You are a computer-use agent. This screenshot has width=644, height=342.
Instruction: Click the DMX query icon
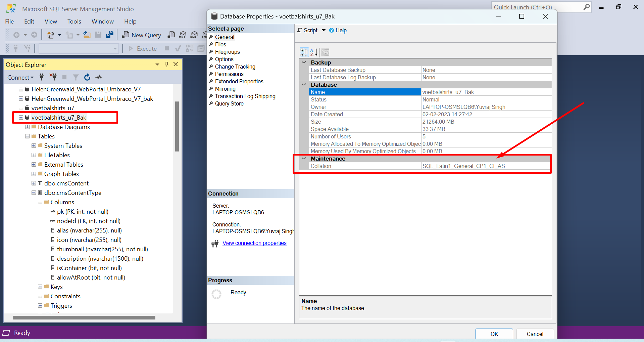[x=194, y=35]
